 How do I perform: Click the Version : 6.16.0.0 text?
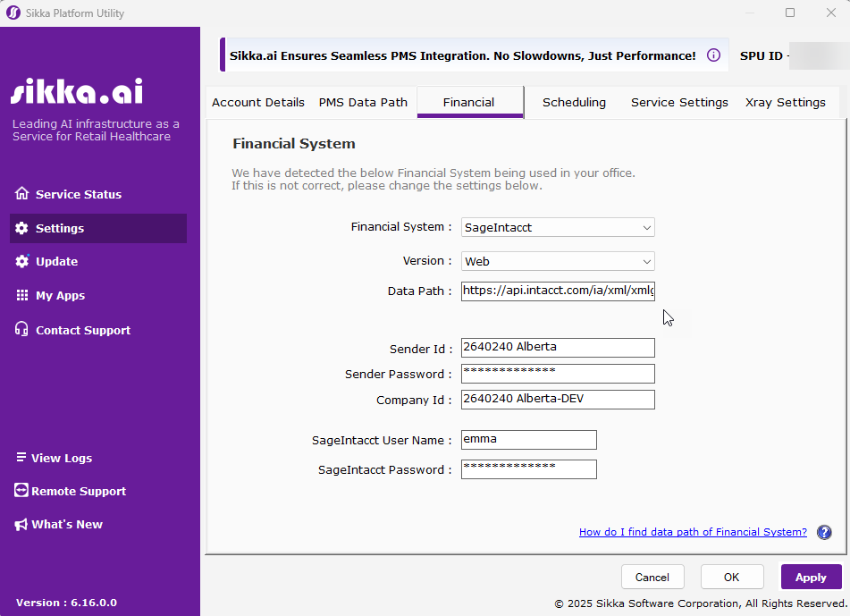(66, 603)
